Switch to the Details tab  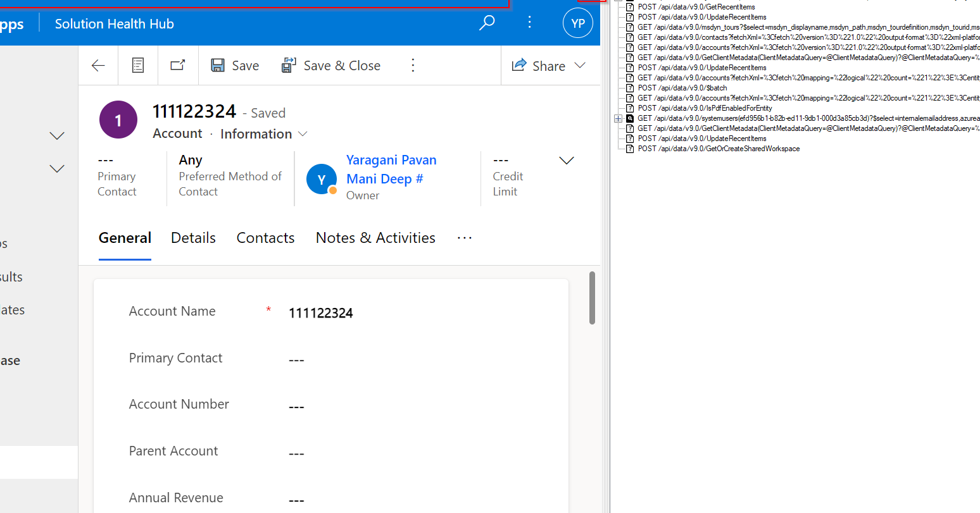pyautogui.click(x=193, y=238)
